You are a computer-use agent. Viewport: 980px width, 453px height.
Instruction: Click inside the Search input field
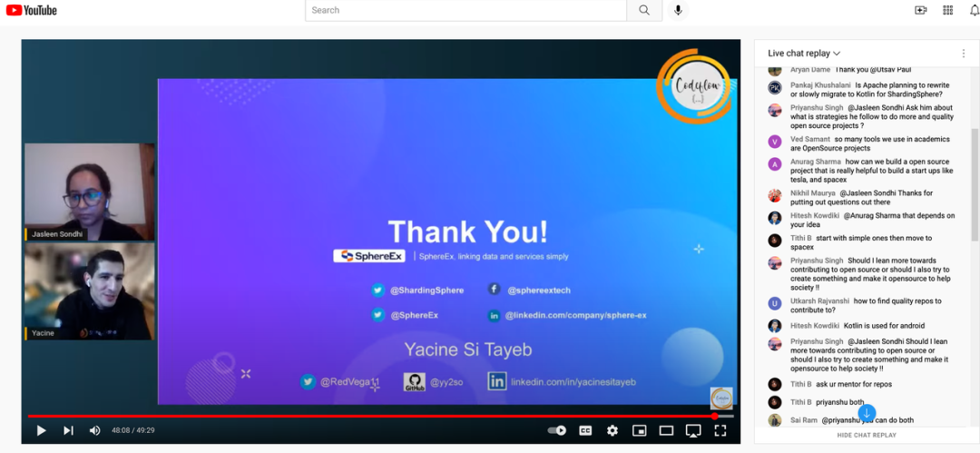pos(465,10)
